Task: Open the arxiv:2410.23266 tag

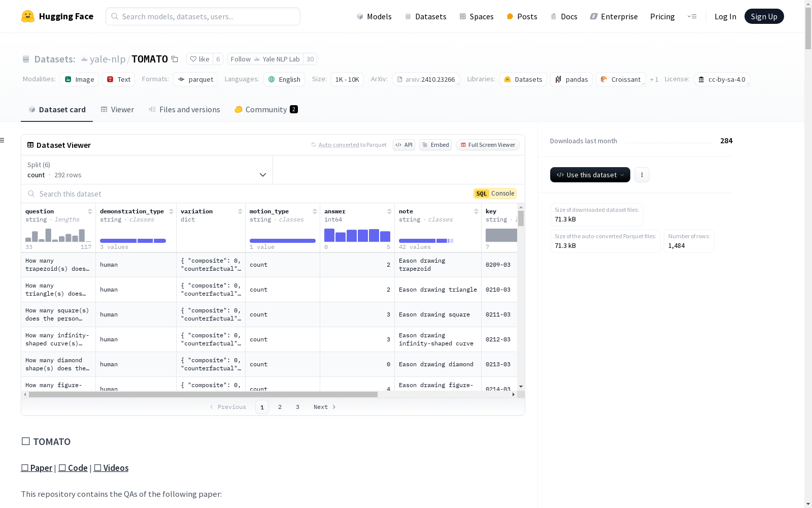Action: (x=426, y=79)
